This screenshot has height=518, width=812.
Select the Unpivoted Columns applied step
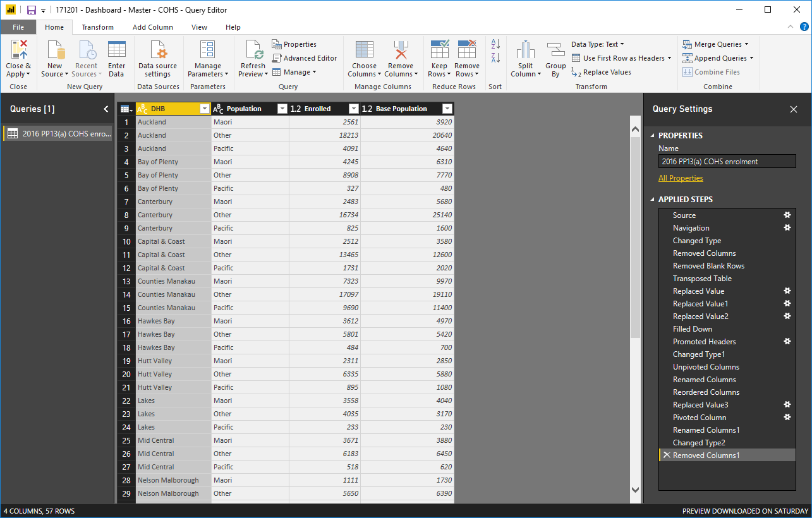pos(727,366)
